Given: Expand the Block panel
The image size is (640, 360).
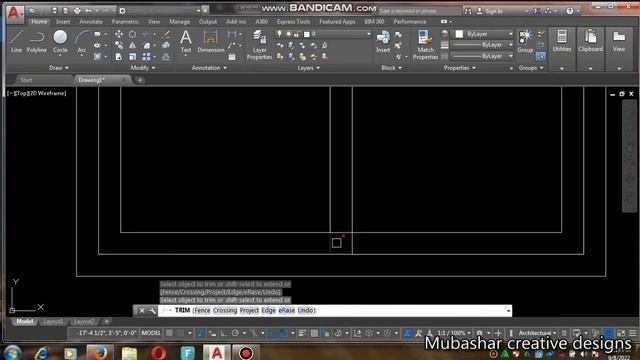Looking at the screenshot, I should (x=391, y=68).
